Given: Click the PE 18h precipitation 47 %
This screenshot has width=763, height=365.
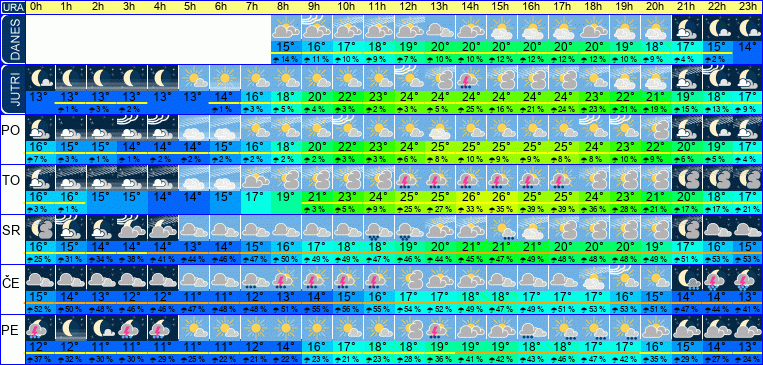Looking at the screenshot, I should pyautogui.click(x=594, y=359).
